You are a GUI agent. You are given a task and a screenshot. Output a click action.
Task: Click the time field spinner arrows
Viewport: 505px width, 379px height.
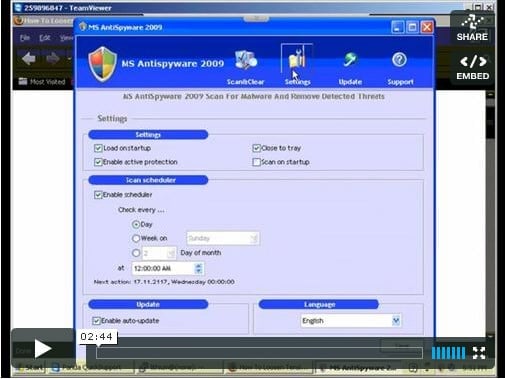click(199, 268)
